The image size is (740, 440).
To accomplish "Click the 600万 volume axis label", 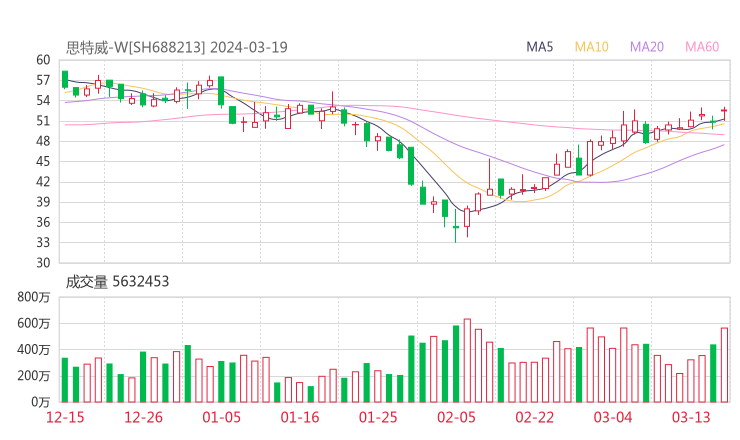I will [x=34, y=323].
